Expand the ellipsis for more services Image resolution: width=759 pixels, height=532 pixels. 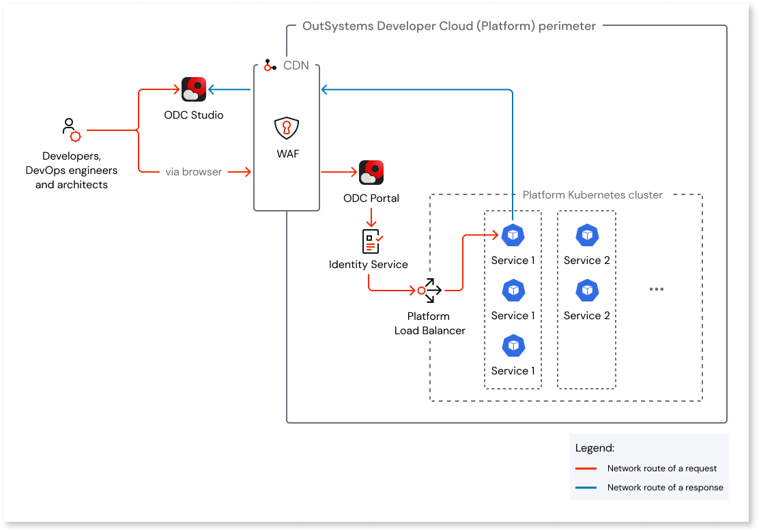656,289
